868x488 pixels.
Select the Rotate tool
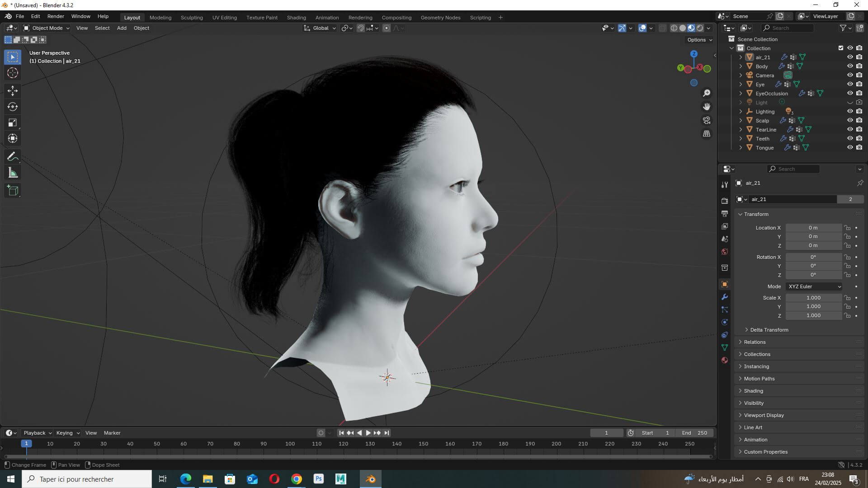[13, 107]
